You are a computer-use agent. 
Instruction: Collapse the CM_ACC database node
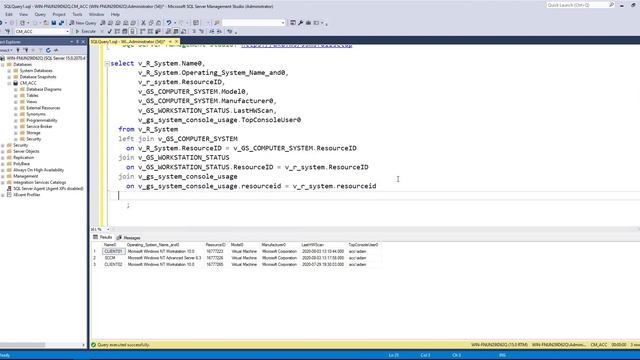[9, 83]
